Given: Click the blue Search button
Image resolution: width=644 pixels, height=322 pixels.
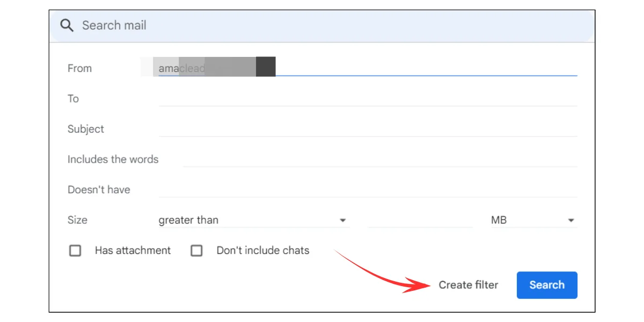Looking at the screenshot, I should pos(547,285).
